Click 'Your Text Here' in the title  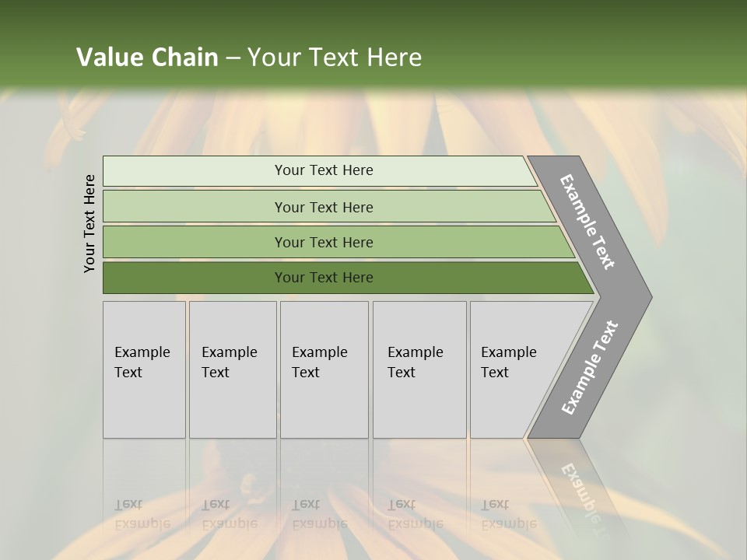[x=335, y=57]
